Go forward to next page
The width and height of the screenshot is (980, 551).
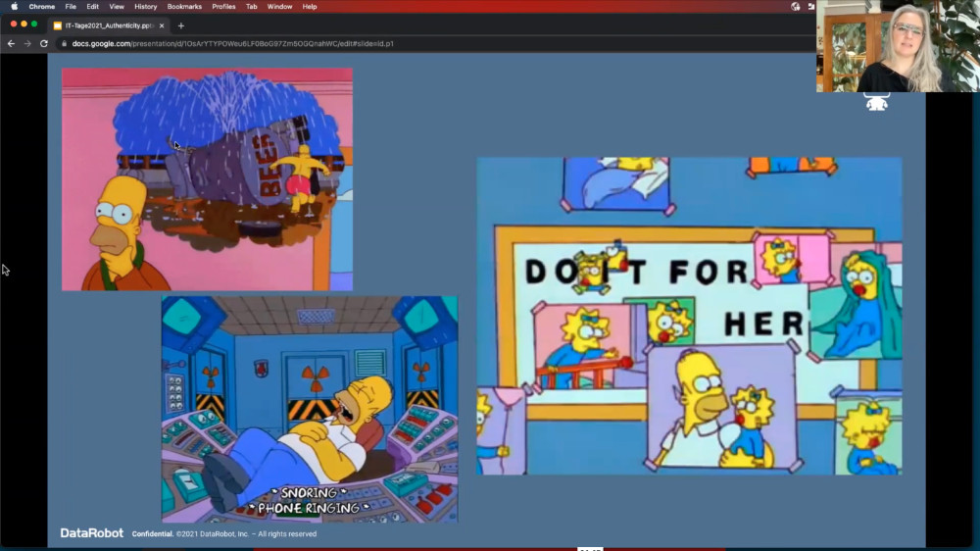click(x=27, y=44)
